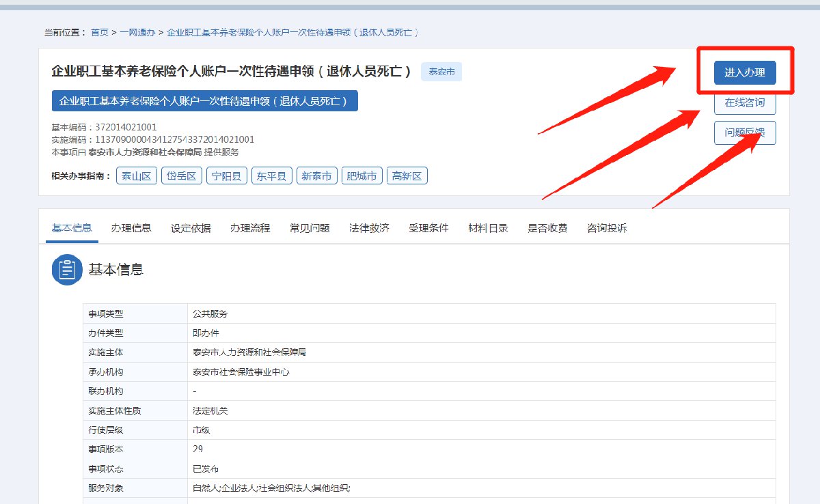Switch to the 办理信息 tab
The image size is (820, 504).
(131, 228)
